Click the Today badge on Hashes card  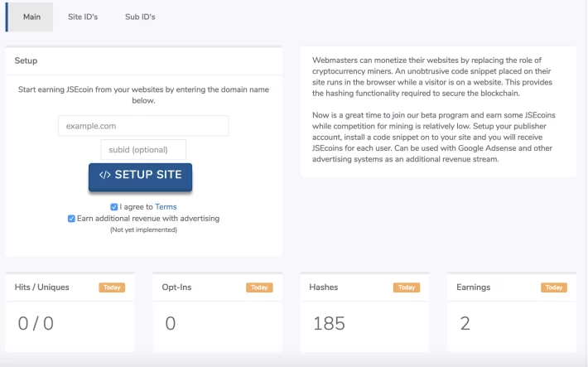(407, 287)
